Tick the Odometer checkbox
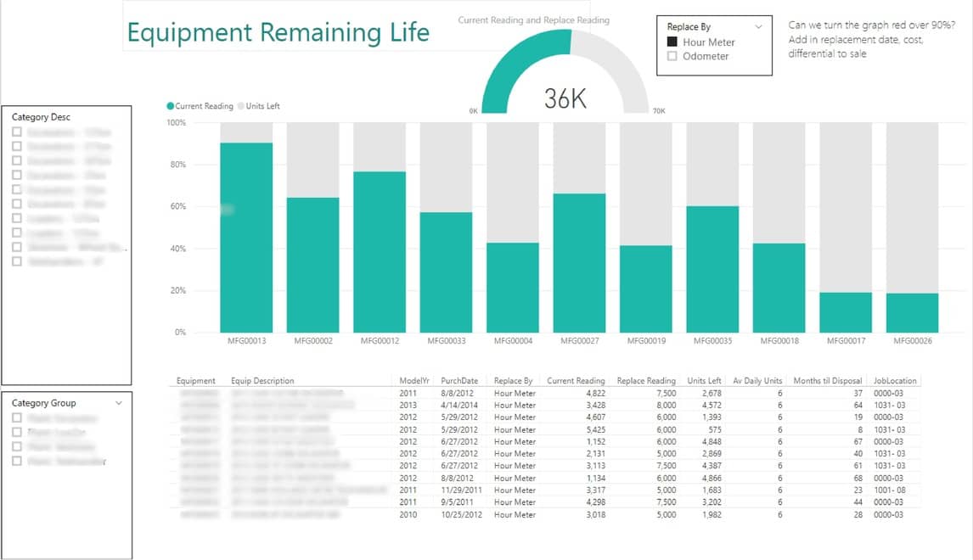Screen dimensions: 973x560 coord(672,56)
